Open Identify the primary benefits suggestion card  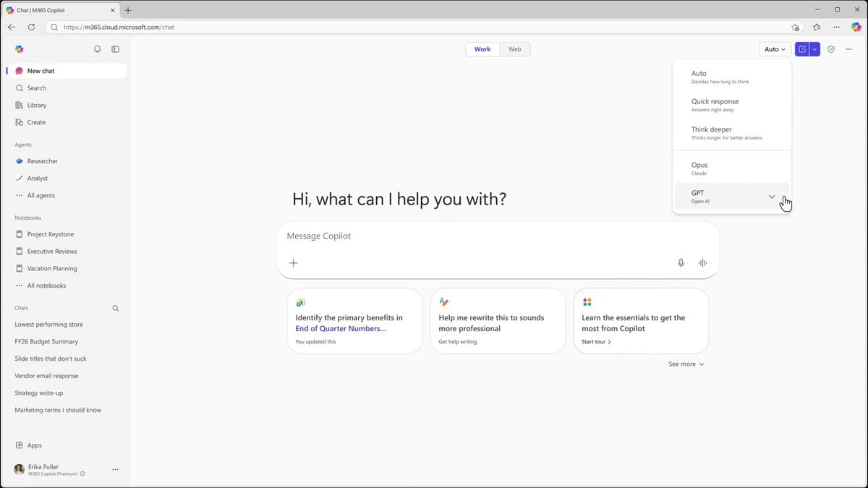tap(354, 321)
